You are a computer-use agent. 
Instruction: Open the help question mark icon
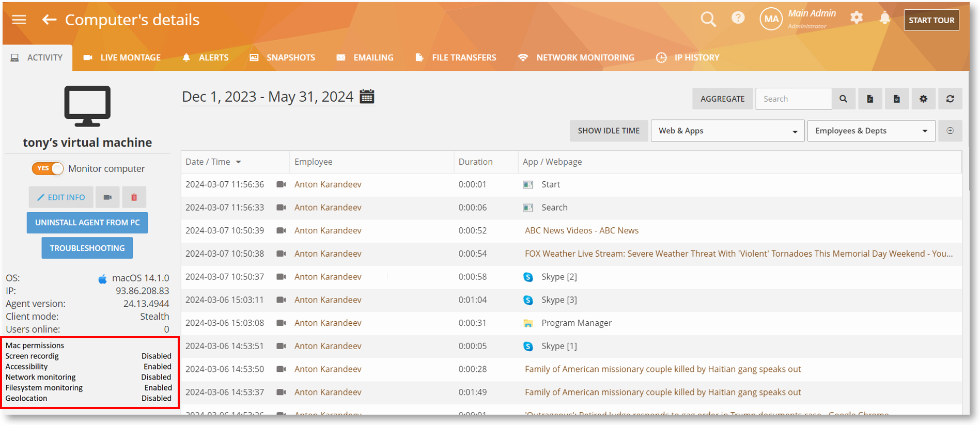coord(738,19)
